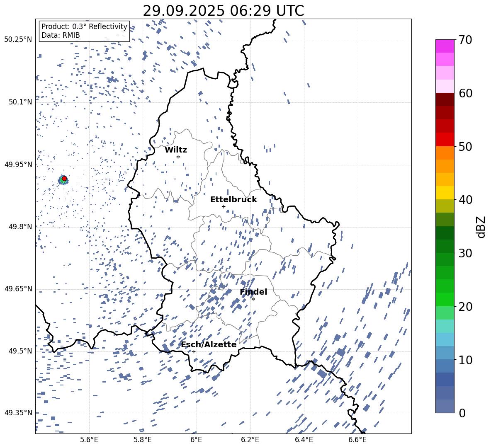Screen dimensions: 491x448
Task: Pick the dark maroon colorbar swatch below 60
Action: pos(445,99)
